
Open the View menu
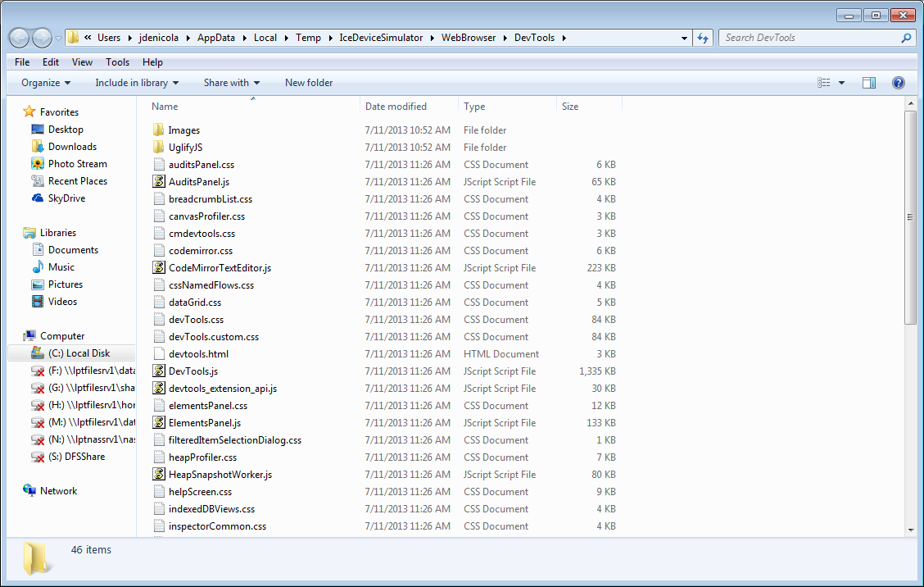[82, 62]
